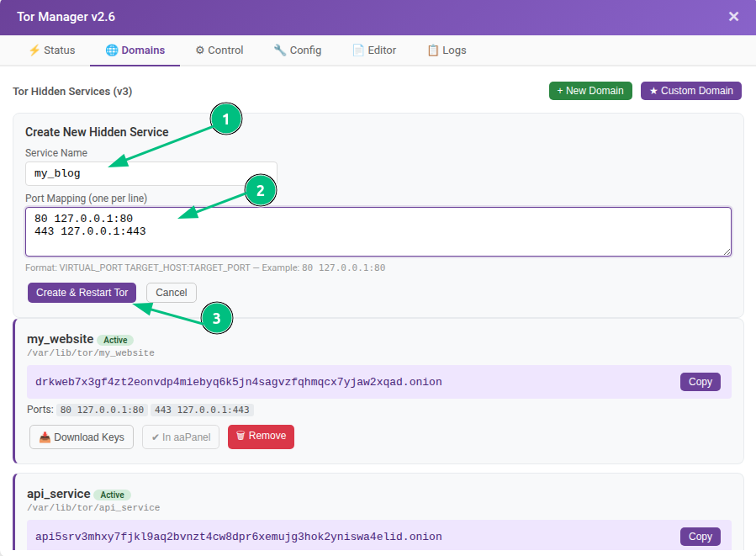Switch to the Domains tab
756x556 pixels.
135,50
